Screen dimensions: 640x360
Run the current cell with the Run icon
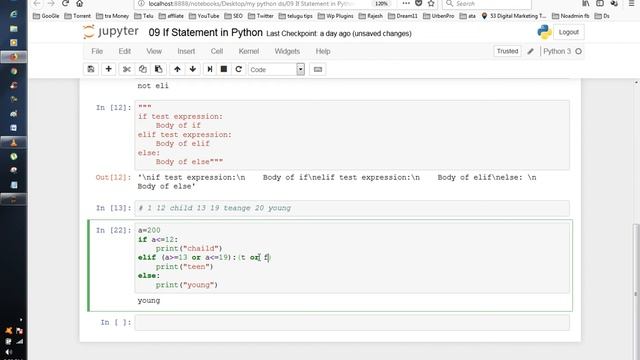(x=210, y=69)
